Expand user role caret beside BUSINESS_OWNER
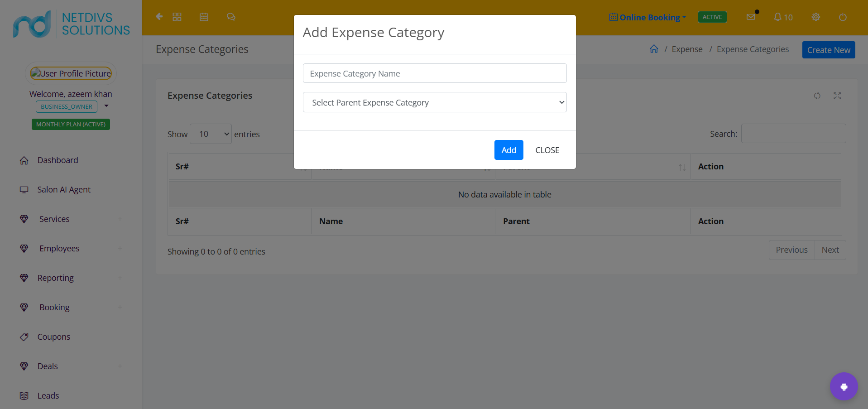The height and width of the screenshot is (409, 868). coord(106,106)
